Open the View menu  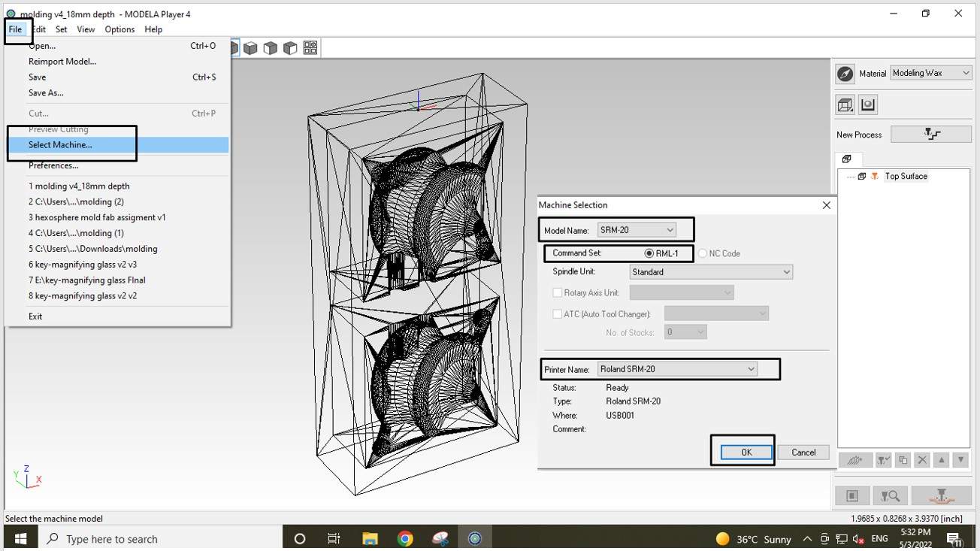tap(86, 29)
